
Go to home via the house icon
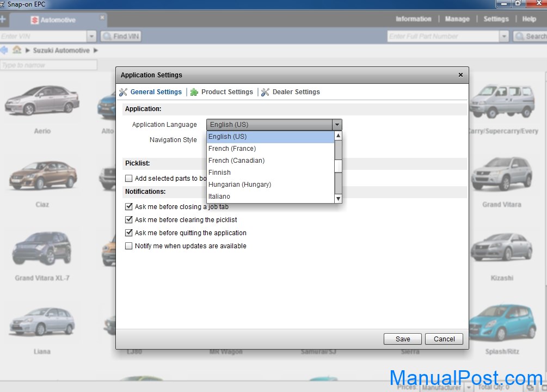pyautogui.click(x=17, y=50)
